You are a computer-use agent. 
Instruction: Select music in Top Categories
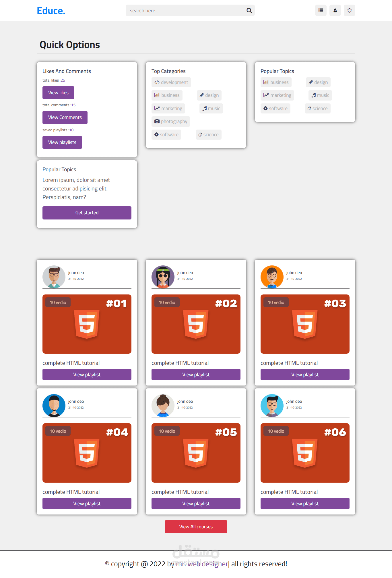point(211,108)
